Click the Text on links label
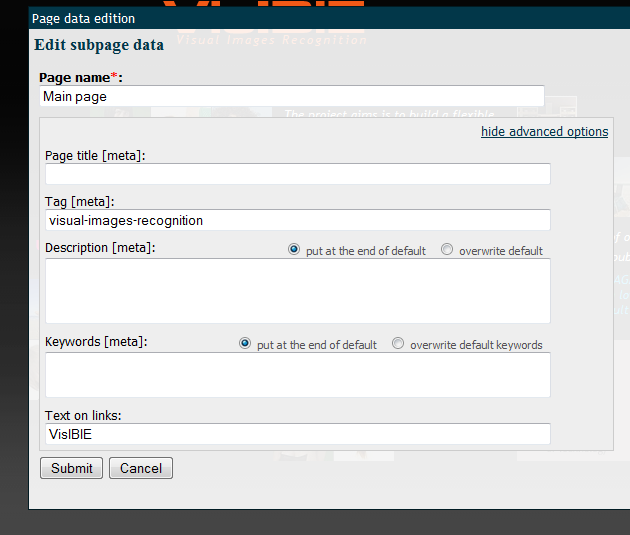The width and height of the screenshot is (630, 535). point(83,415)
